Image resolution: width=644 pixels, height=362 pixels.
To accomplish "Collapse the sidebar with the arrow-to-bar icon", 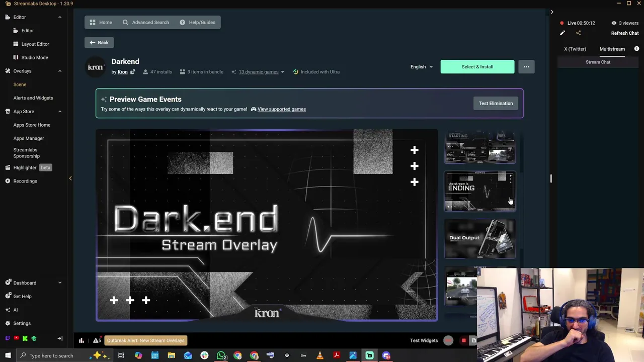I will tap(60, 338).
